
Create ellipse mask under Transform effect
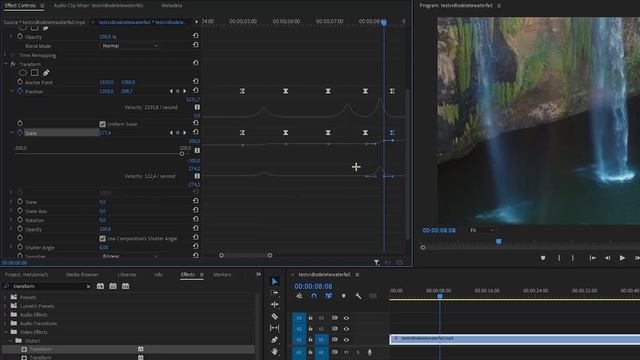point(22,73)
